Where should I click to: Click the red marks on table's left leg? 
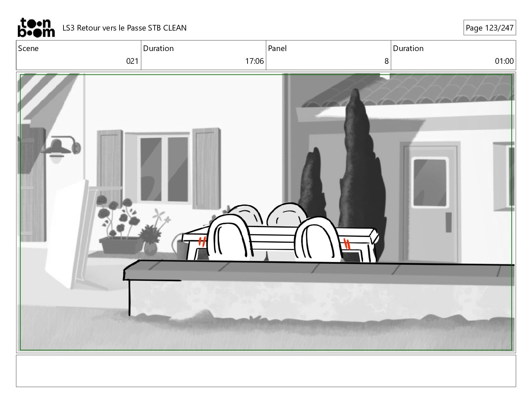[x=202, y=241]
